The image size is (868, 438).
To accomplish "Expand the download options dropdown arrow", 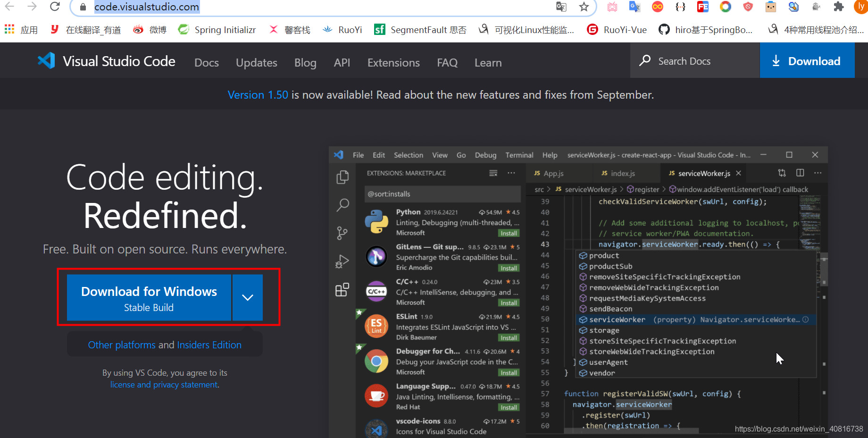I will coord(248,297).
